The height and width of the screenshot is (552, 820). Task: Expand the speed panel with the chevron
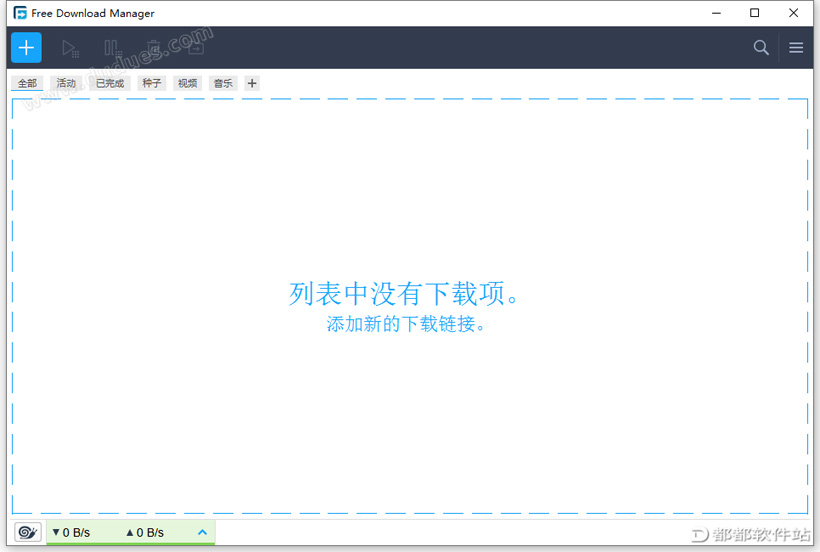pyautogui.click(x=202, y=532)
